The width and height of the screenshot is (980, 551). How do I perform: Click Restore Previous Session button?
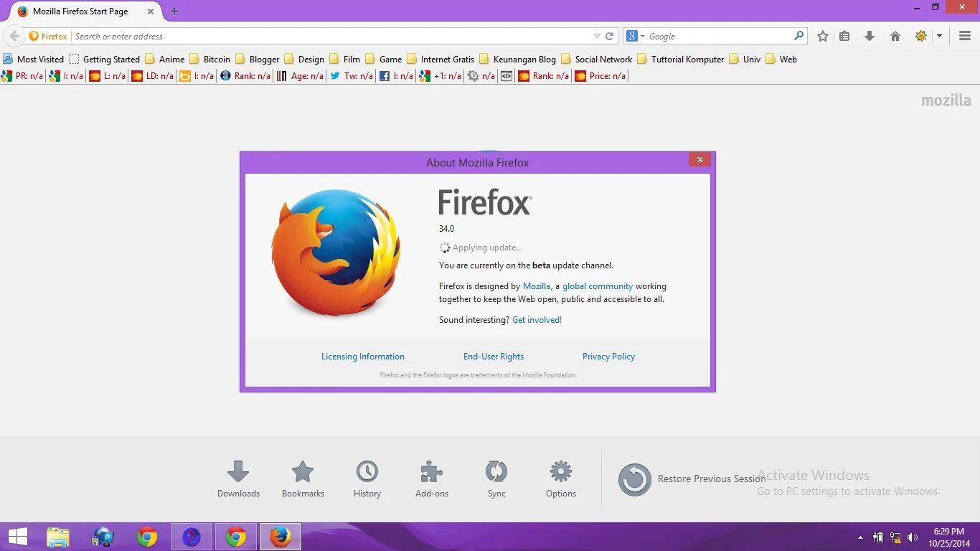[692, 479]
